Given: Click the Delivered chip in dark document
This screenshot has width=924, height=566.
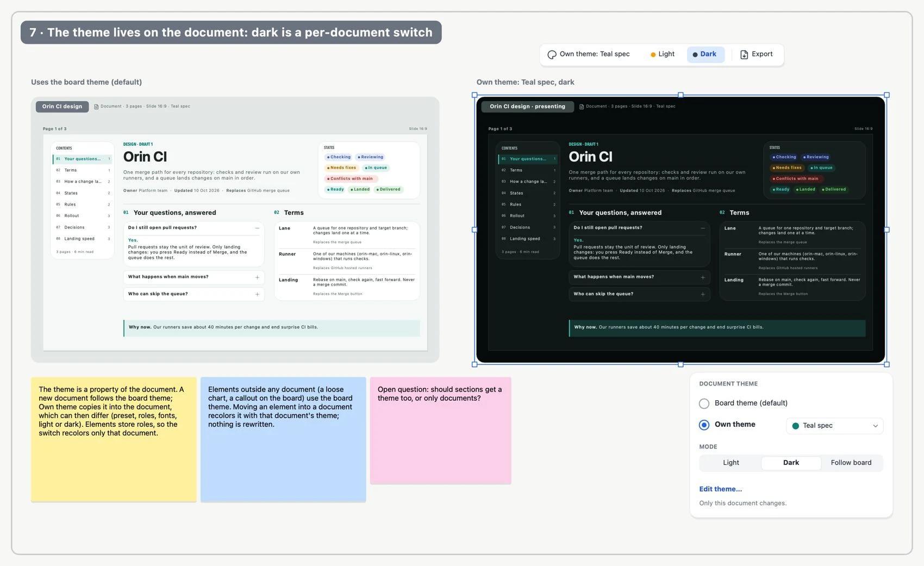Looking at the screenshot, I should click(x=834, y=190).
